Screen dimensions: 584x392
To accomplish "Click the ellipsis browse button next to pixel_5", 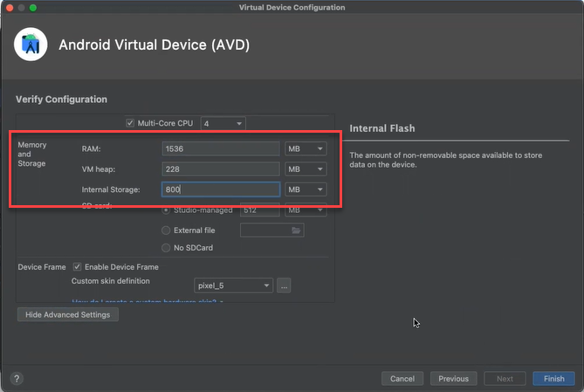I will (x=285, y=285).
